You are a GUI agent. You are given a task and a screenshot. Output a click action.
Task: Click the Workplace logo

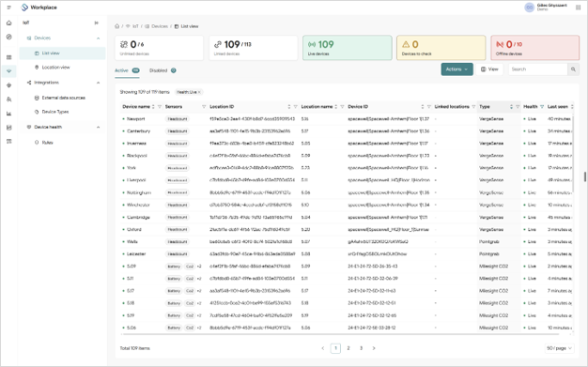tap(39, 8)
